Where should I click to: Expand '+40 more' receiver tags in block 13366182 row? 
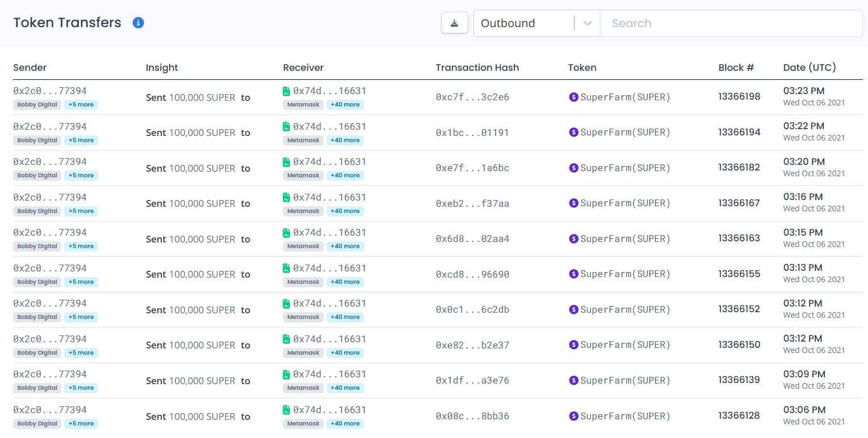(x=345, y=176)
